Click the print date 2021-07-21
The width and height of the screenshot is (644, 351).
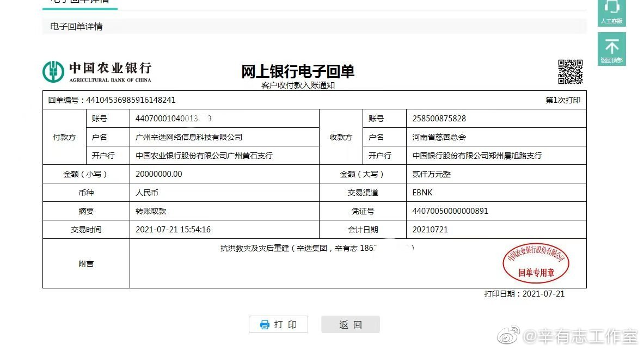point(543,294)
